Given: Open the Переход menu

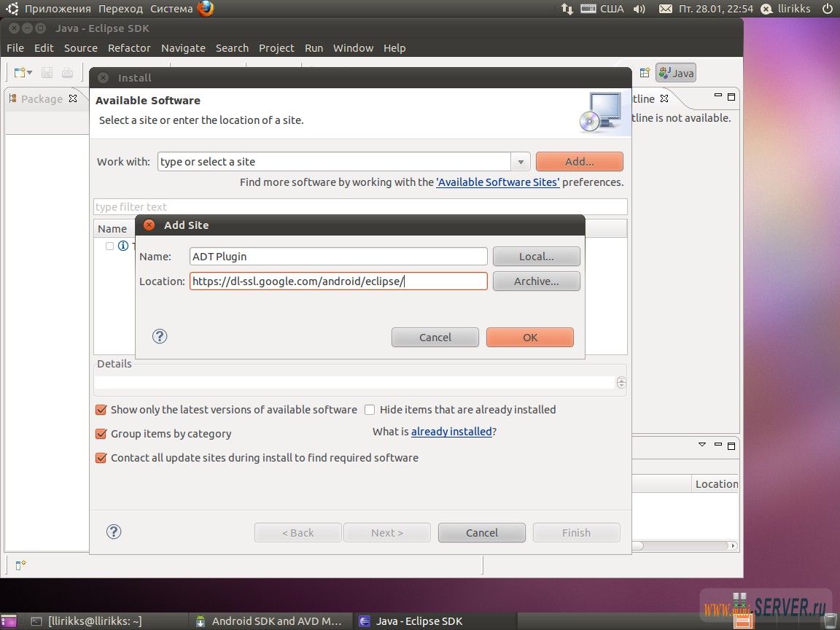Looking at the screenshot, I should [x=120, y=9].
